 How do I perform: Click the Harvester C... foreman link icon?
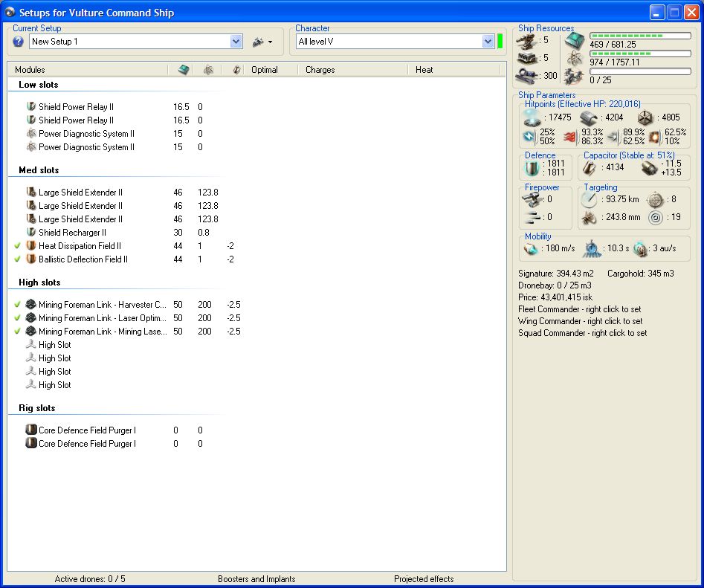(x=31, y=304)
